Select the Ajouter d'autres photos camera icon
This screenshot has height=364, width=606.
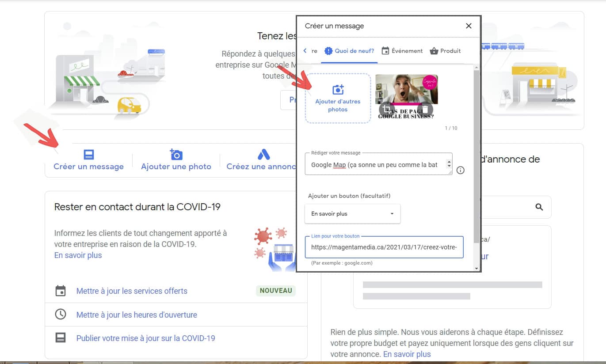click(x=337, y=89)
